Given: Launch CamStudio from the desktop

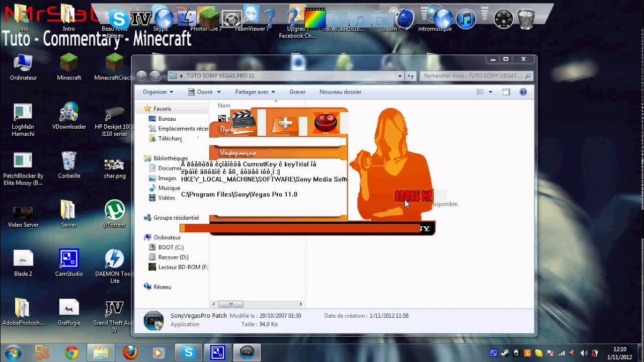Looking at the screenshot, I should (x=69, y=262).
